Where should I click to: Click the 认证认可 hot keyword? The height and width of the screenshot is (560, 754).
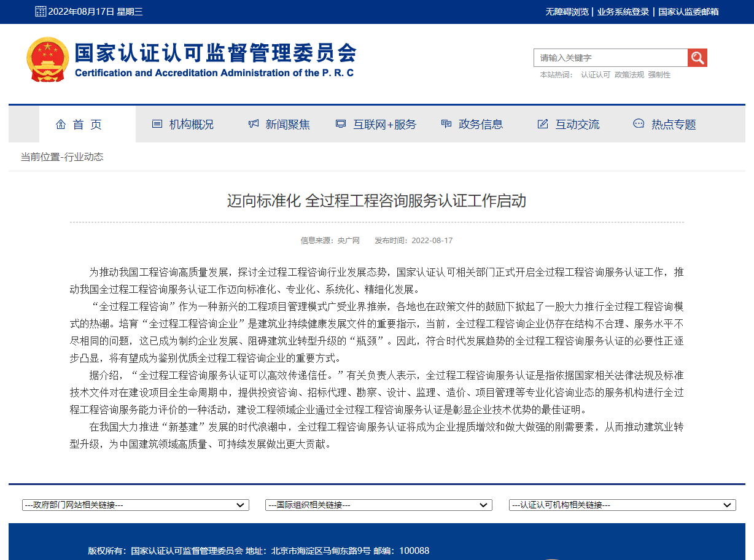point(596,74)
